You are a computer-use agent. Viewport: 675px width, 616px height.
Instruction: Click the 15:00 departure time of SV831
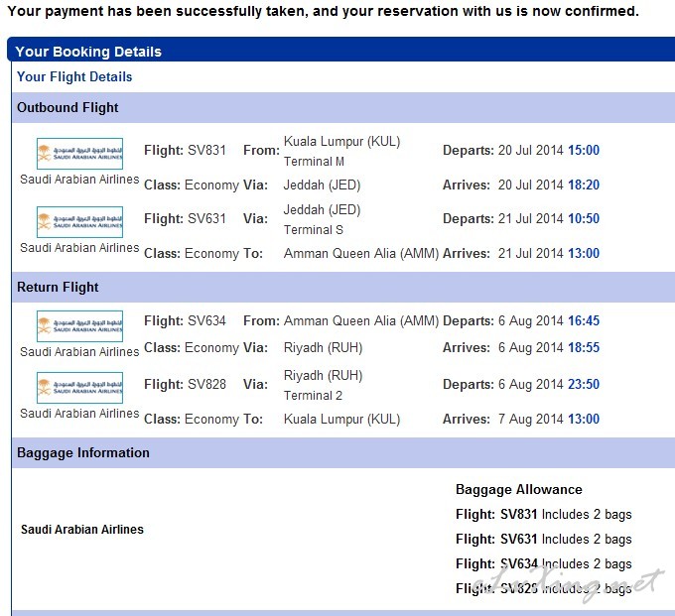coord(584,150)
